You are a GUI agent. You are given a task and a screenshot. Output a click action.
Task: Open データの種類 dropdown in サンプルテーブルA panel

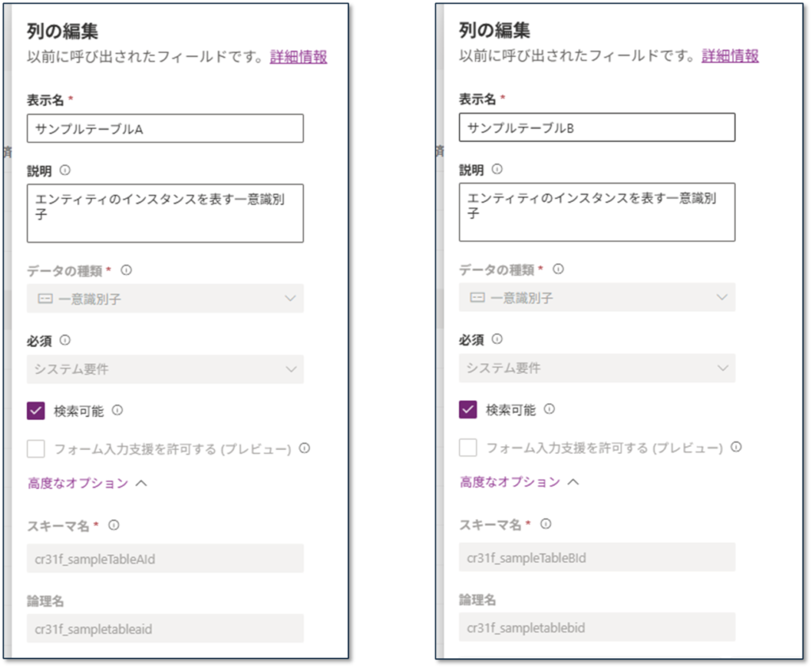pyautogui.click(x=165, y=299)
